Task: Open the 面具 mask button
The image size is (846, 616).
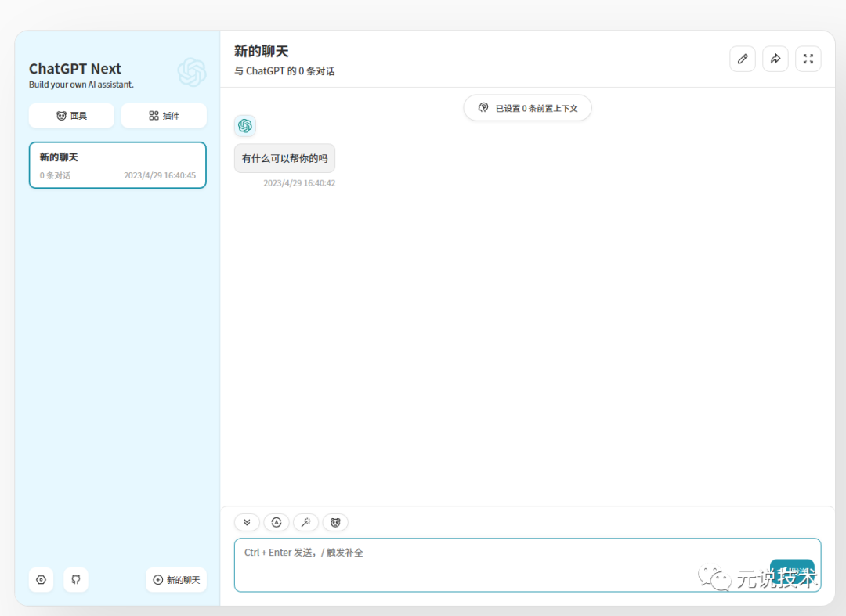Action: (x=71, y=116)
